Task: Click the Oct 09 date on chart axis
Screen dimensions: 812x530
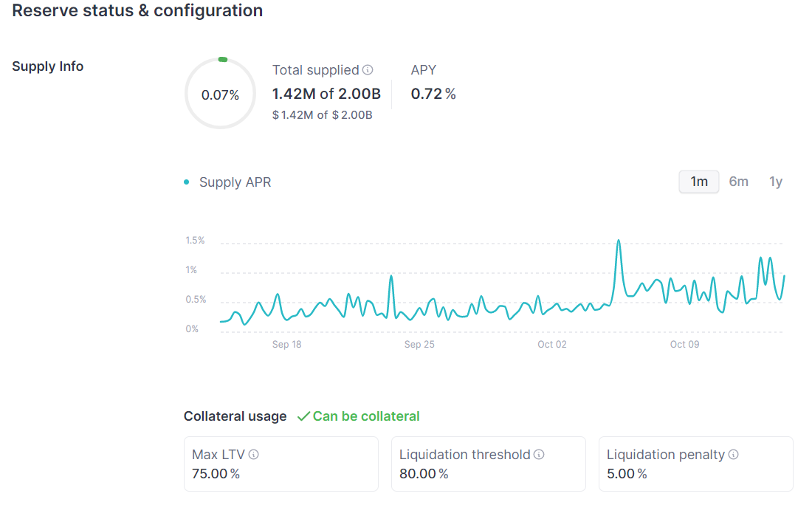Action: (684, 345)
